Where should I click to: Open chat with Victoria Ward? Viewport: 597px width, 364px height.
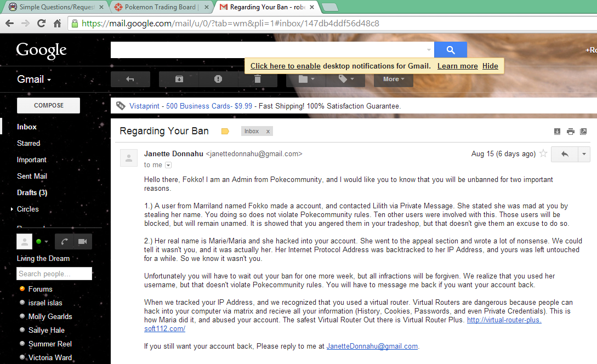coord(50,357)
